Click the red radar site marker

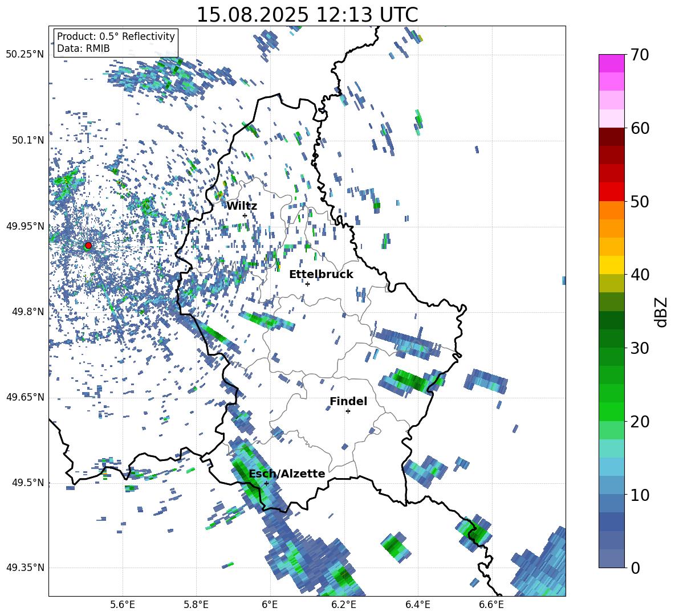click(x=88, y=246)
